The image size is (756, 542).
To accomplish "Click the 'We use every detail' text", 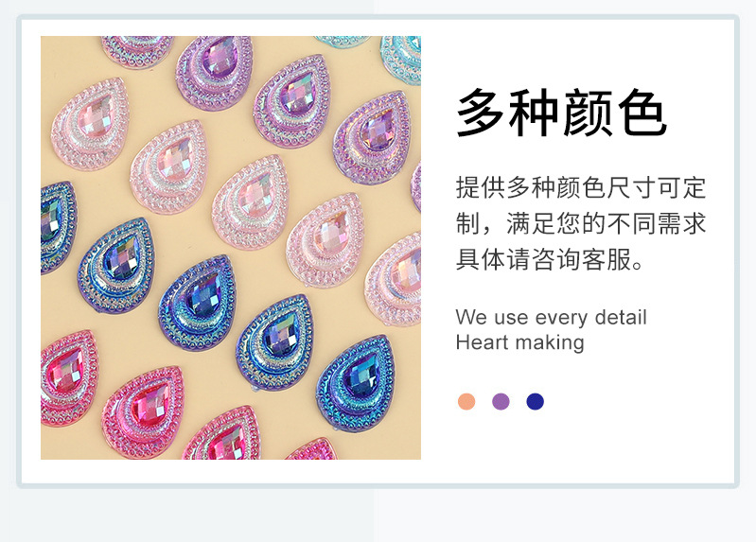I will coord(551,317).
